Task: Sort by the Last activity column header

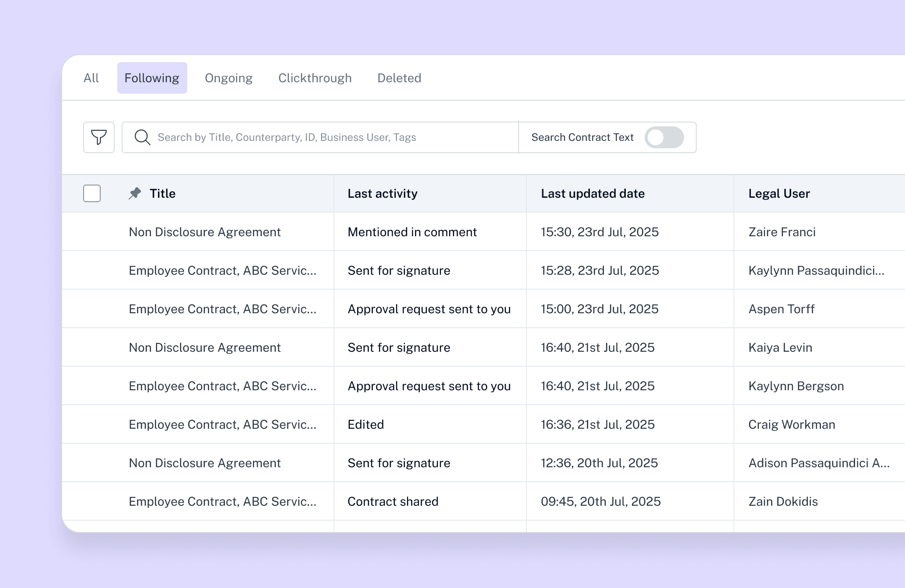Action: coord(382,193)
